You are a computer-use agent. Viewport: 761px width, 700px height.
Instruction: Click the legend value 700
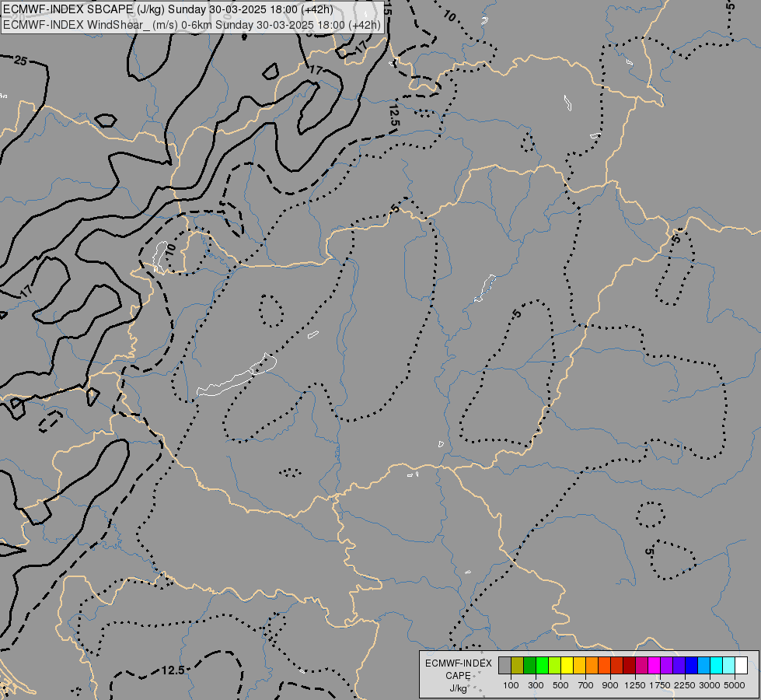585,685
